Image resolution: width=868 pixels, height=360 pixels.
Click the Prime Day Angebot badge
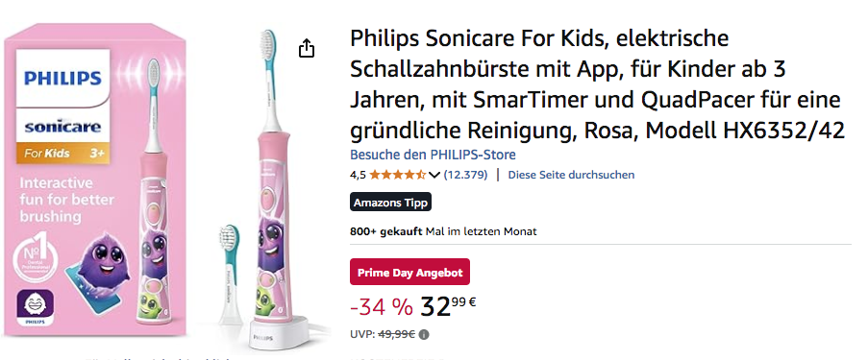click(x=409, y=272)
